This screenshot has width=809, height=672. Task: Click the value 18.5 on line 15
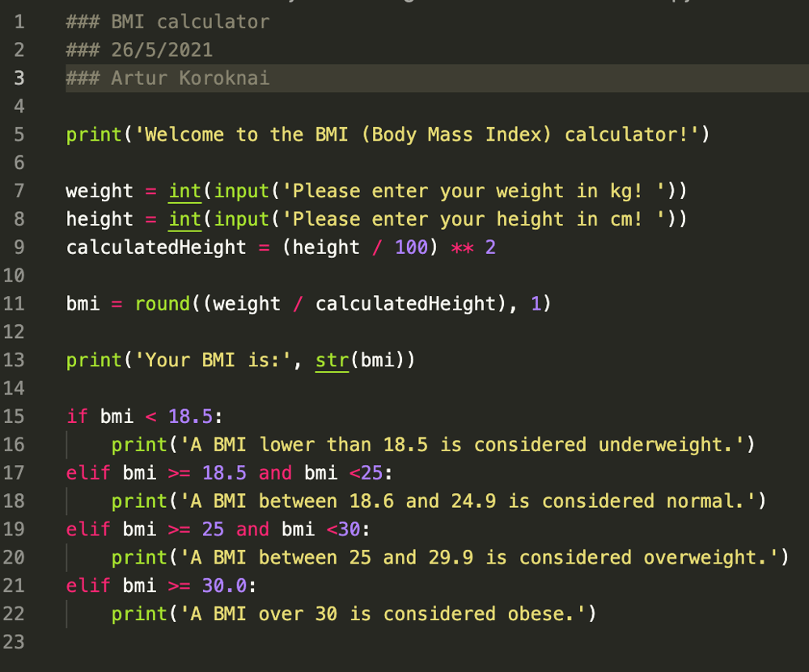189,416
